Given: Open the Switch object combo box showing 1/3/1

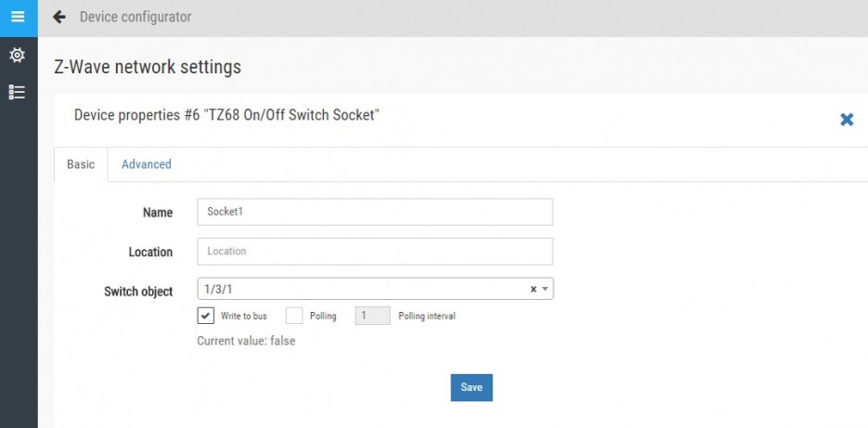Looking at the screenshot, I should 375,289.
